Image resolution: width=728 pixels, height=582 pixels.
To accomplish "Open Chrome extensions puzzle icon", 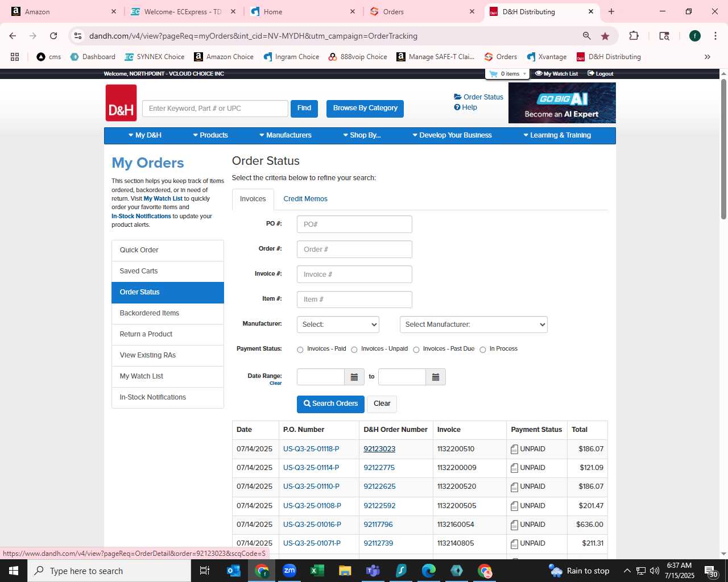I will [634, 36].
